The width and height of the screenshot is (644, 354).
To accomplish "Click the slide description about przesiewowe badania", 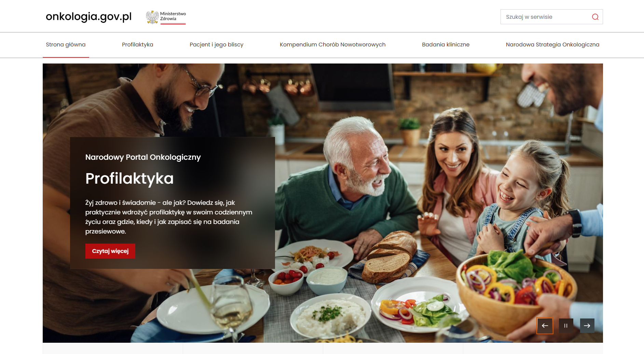I will [169, 217].
